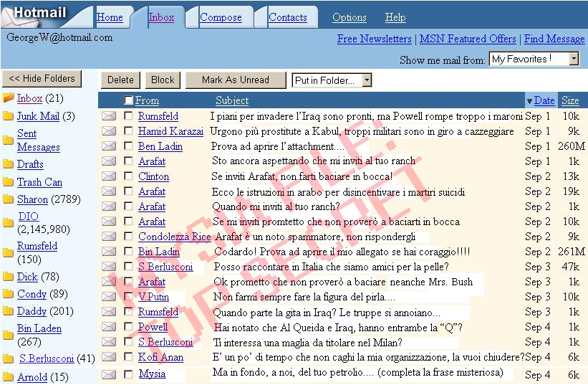Image resolution: width=588 pixels, height=390 pixels.
Task: Toggle the select-all checkbox in the header row
Action: click(x=129, y=100)
